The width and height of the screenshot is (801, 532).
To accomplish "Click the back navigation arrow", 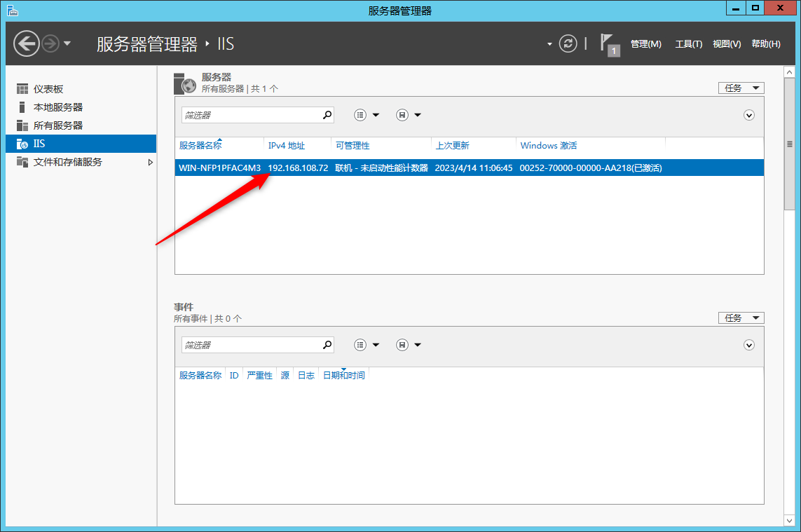I will (x=26, y=43).
